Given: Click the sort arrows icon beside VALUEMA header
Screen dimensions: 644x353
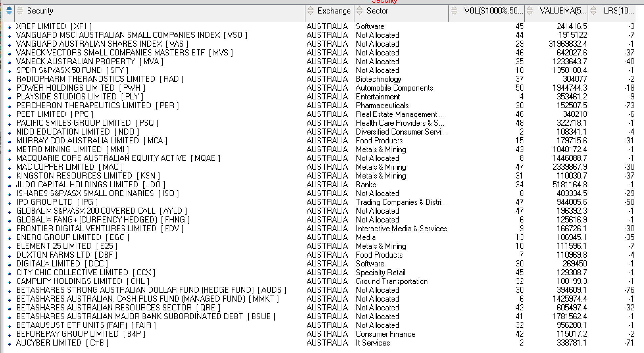Looking at the screenshot, I should pyautogui.click(x=530, y=11).
